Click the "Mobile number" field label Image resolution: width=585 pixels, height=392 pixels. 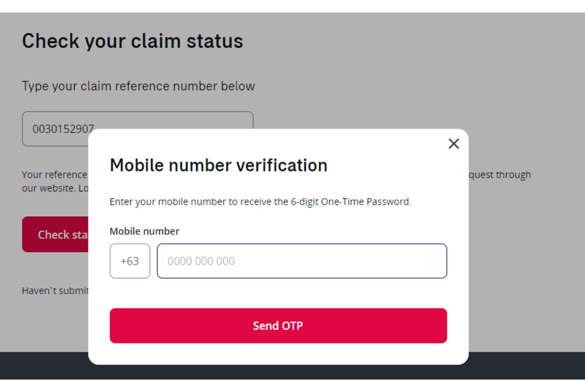[x=144, y=231]
